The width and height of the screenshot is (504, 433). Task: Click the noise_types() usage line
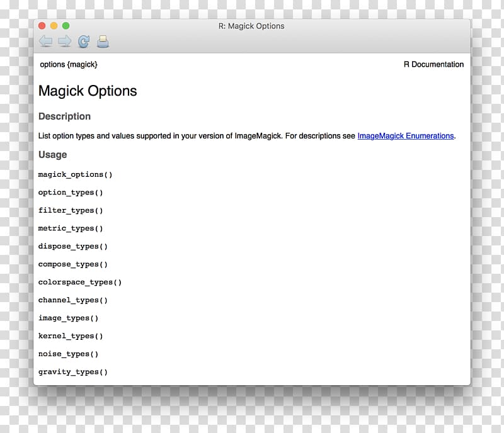point(68,354)
